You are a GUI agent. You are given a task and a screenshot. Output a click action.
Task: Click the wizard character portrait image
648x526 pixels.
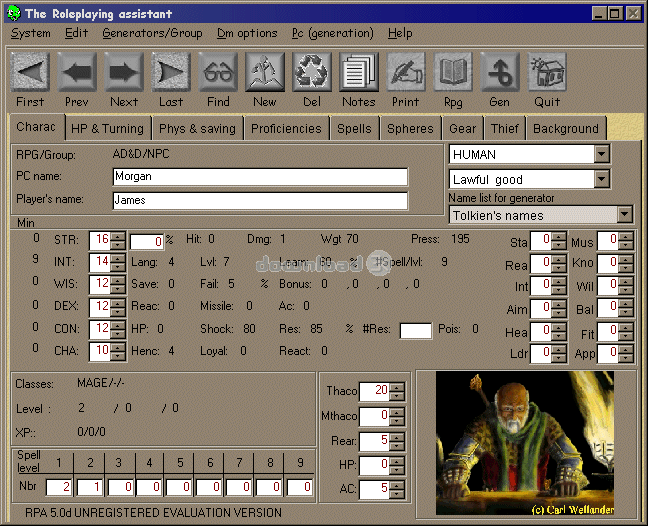point(524,443)
